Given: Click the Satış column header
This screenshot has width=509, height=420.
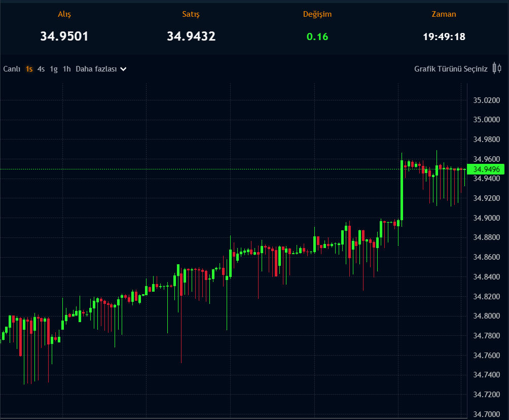Looking at the screenshot, I should 191,14.
